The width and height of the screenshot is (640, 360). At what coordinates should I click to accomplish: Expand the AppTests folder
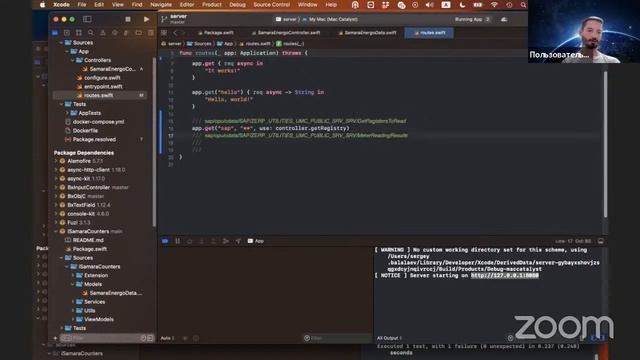(x=67, y=113)
